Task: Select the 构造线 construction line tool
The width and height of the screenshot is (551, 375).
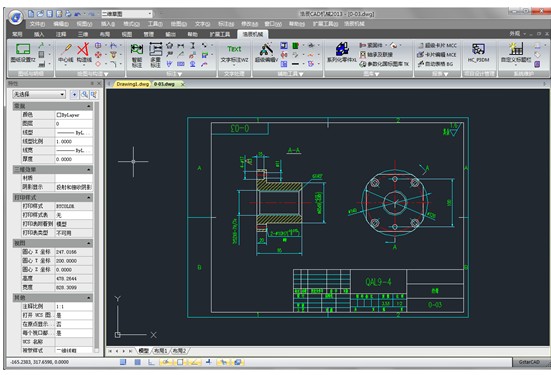Action: point(84,53)
